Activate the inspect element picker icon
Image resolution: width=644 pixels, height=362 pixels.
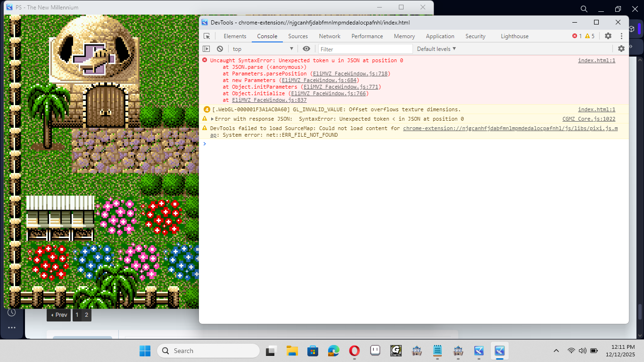pyautogui.click(x=206, y=36)
